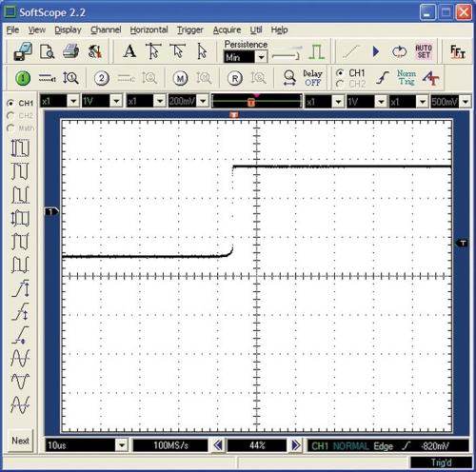The height and width of the screenshot is (472, 476).
Task: Select CH1 trigger source radio button
Action: click(x=340, y=73)
